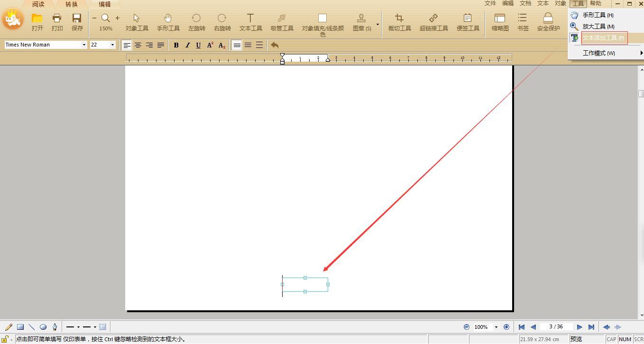Image resolution: width=644 pixels, height=344 pixels.
Task: Click the page number field 3 / 36
Action: (x=555, y=327)
